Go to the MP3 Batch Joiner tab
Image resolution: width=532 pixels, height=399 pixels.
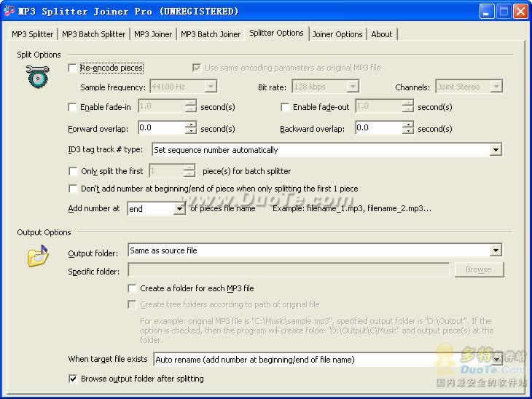tap(210, 34)
